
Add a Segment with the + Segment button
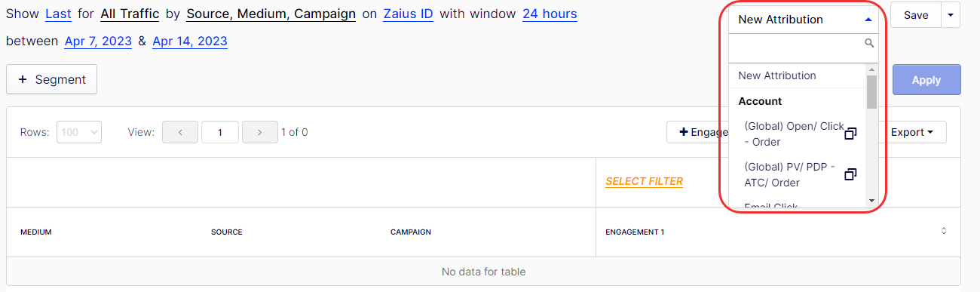point(52,79)
